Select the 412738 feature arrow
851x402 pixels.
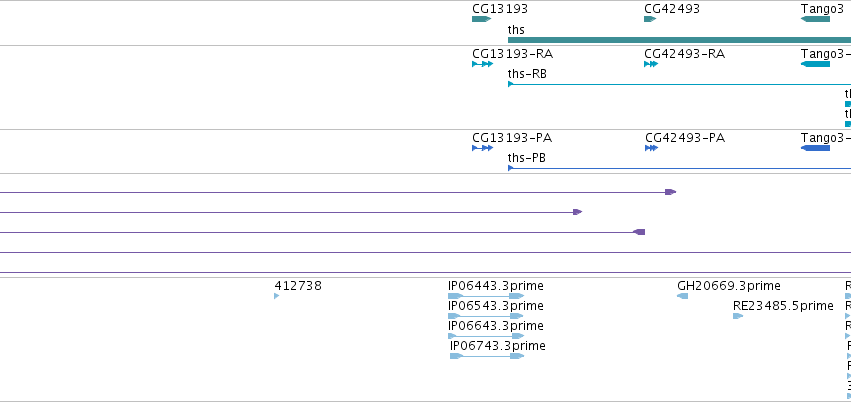tap(277, 296)
